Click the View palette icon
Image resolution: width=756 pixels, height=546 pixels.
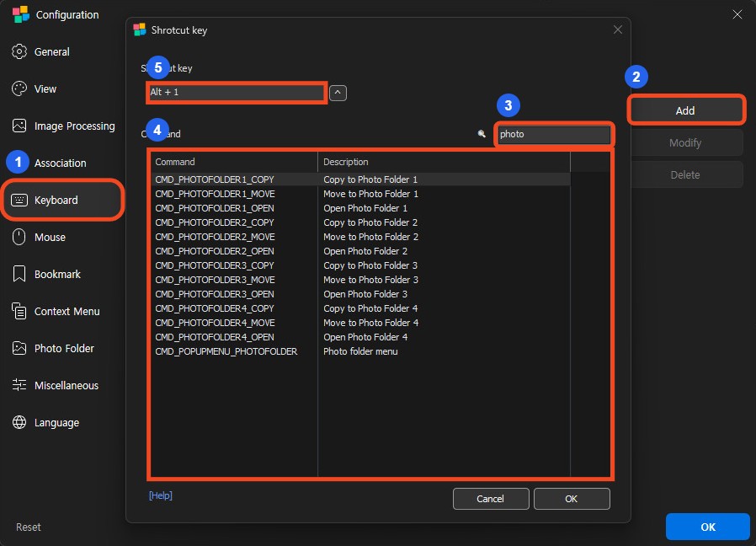point(19,88)
